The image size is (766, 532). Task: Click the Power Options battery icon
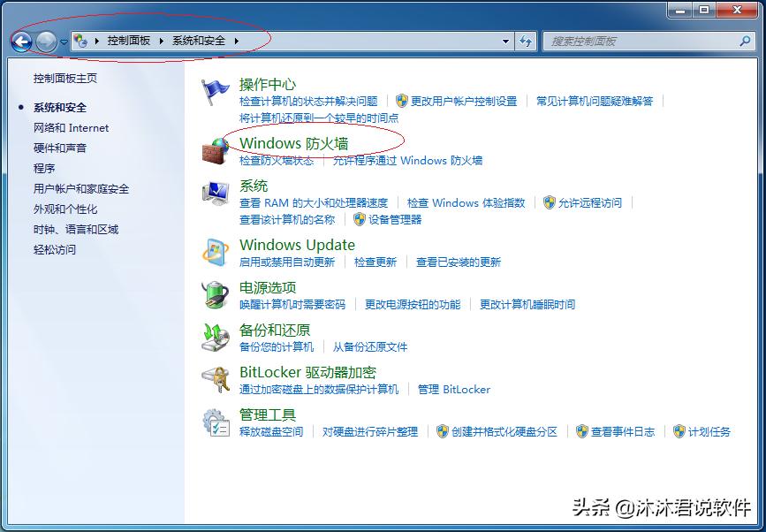pyautogui.click(x=215, y=295)
